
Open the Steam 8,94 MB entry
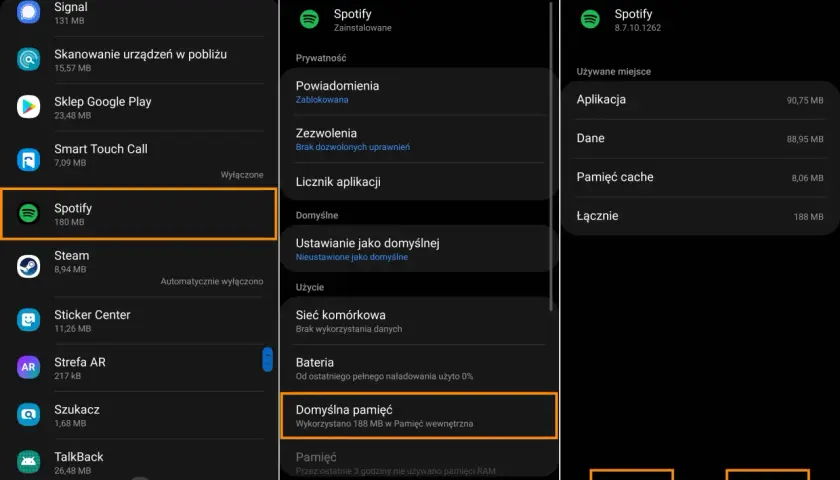(x=139, y=266)
